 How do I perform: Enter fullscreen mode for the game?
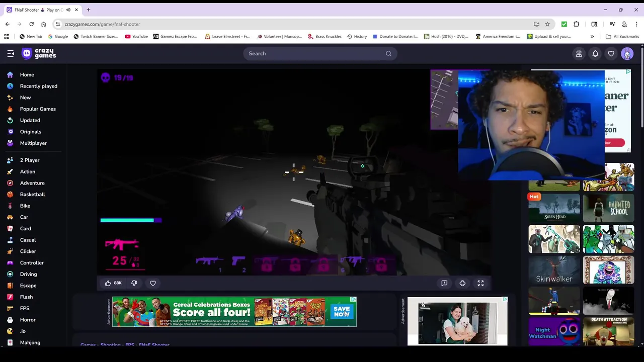coord(480,283)
